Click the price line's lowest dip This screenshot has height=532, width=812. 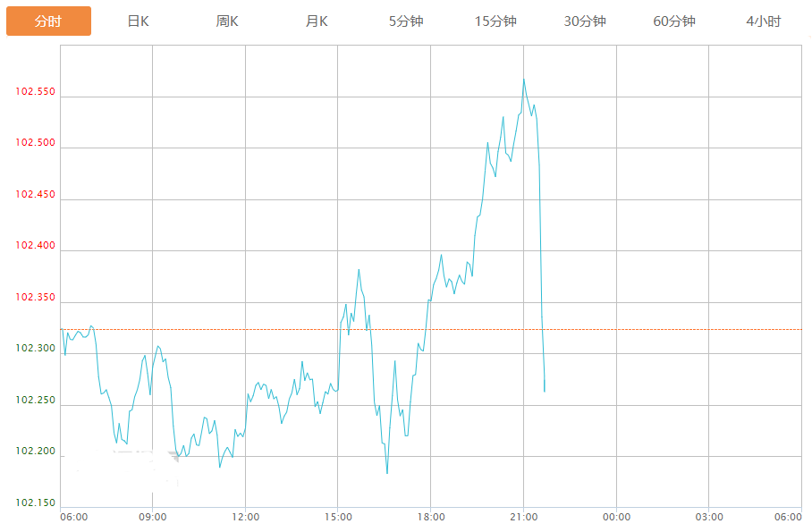click(x=387, y=472)
